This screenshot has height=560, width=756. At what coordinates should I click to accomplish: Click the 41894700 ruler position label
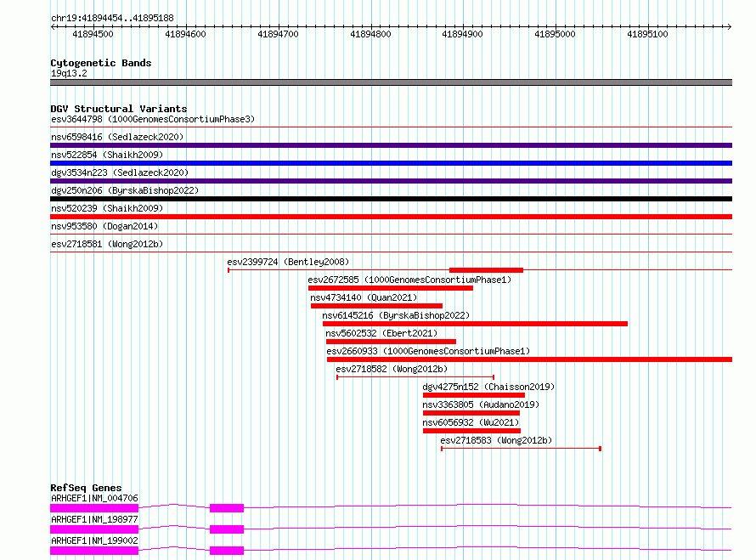[279, 34]
